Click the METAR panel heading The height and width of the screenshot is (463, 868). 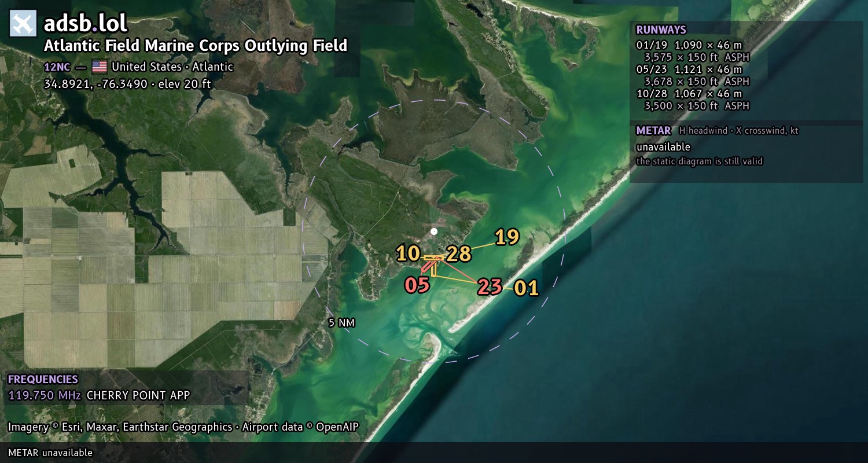[x=653, y=131]
